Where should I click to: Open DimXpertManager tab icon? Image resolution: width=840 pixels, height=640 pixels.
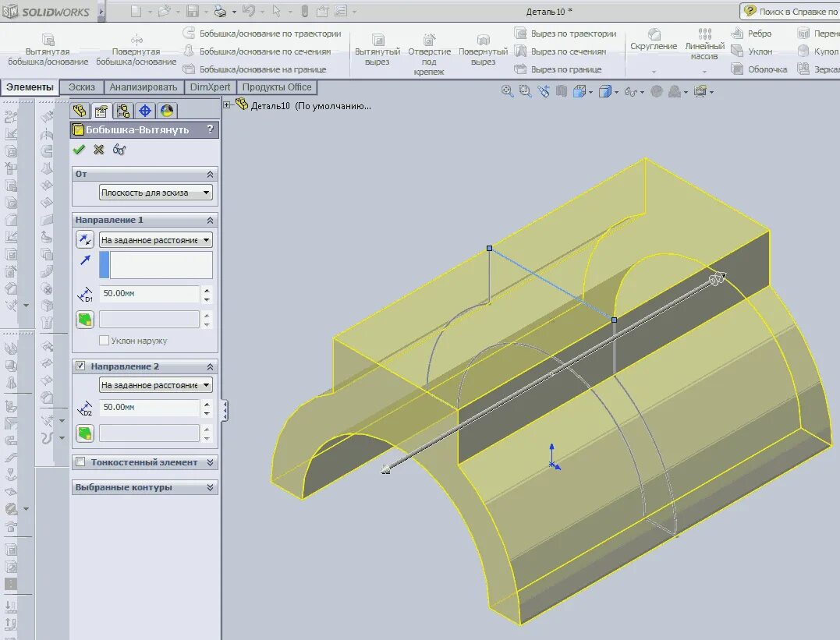click(x=144, y=111)
